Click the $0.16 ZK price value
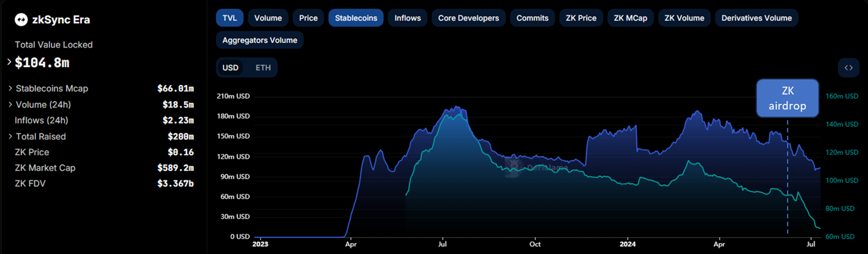 pos(181,152)
